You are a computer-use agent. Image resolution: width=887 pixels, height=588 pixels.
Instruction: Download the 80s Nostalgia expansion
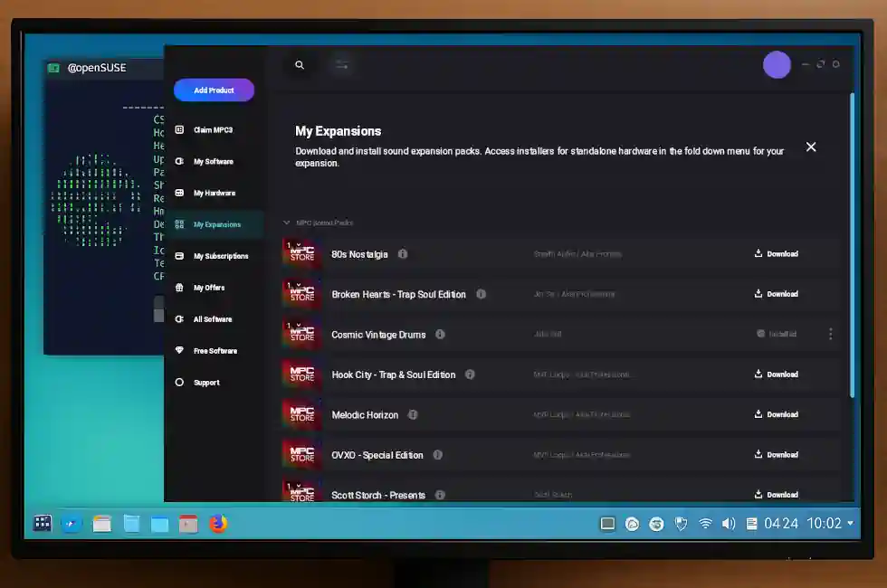click(776, 254)
